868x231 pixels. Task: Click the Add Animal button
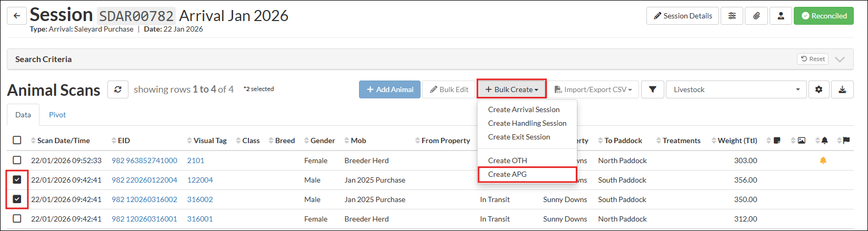tap(390, 89)
